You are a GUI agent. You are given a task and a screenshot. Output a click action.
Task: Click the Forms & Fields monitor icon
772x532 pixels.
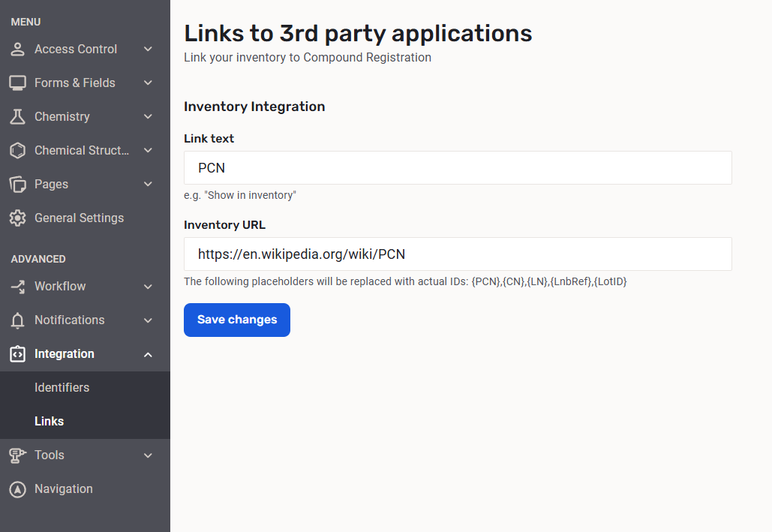click(x=17, y=83)
